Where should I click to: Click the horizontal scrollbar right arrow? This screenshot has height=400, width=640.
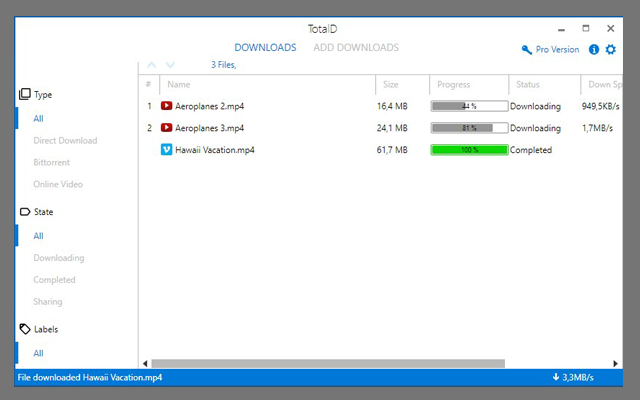click(618, 363)
